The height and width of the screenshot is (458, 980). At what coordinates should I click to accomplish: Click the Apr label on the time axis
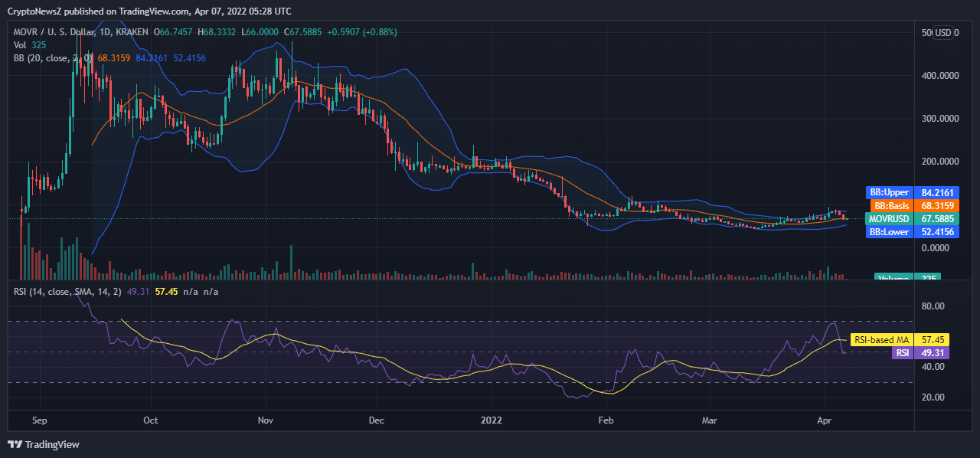tap(824, 420)
